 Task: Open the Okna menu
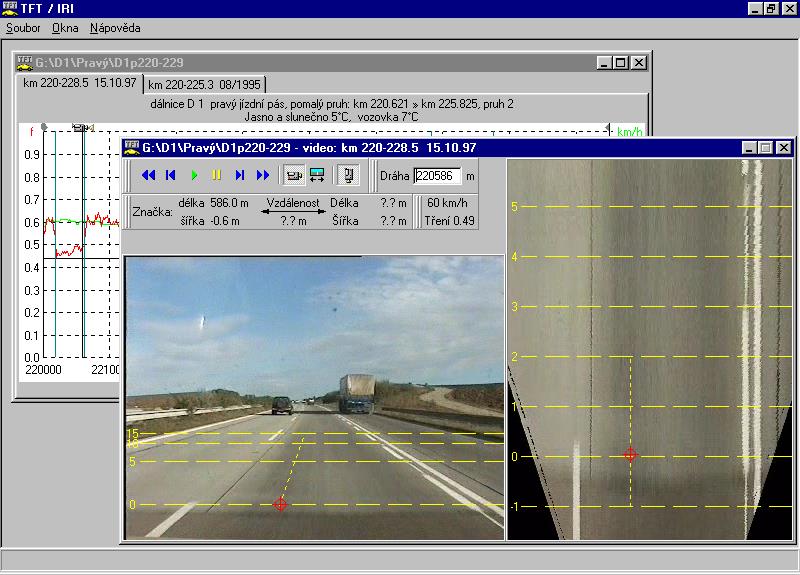pos(65,28)
